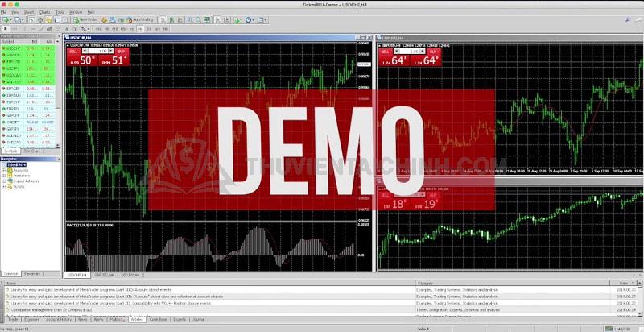Click the Profiles toolbar icon

pyautogui.click(x=18, y=19)
